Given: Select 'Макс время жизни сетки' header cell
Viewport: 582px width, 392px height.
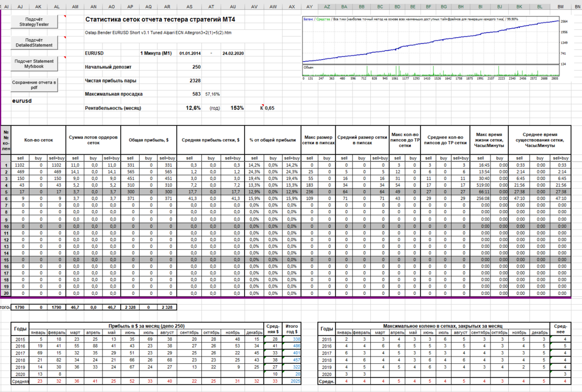Looking at the screenshot, I should [489, 140].
